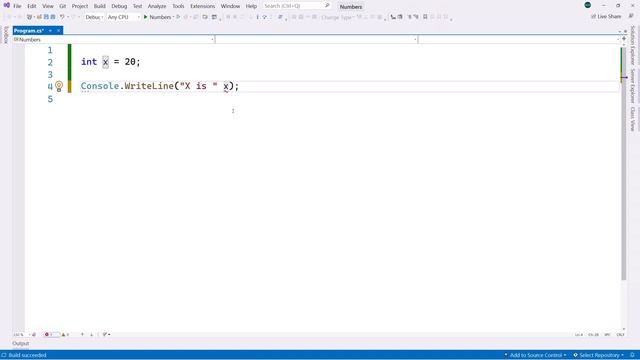
Task: Click the "X is " string literal on line 4
Action: pyautogui.click(x=199, y=86)
